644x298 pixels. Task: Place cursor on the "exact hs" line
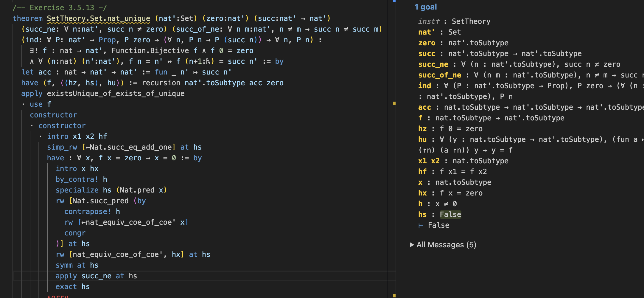coord(72,287)
